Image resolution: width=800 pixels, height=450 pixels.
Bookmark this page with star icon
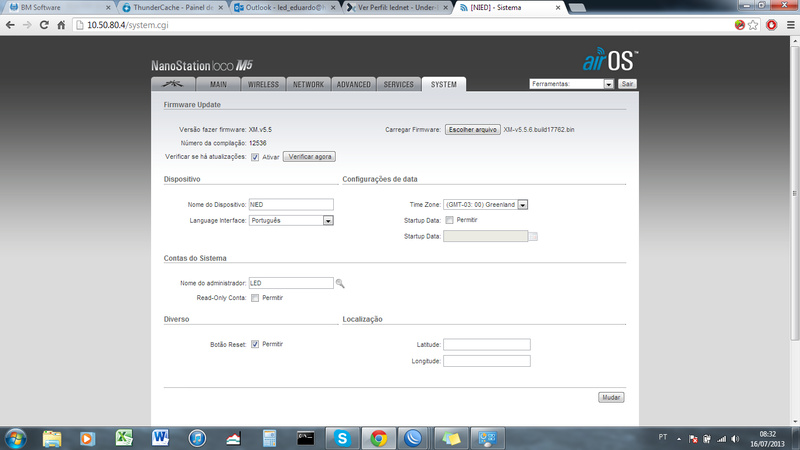click(753, 25)
